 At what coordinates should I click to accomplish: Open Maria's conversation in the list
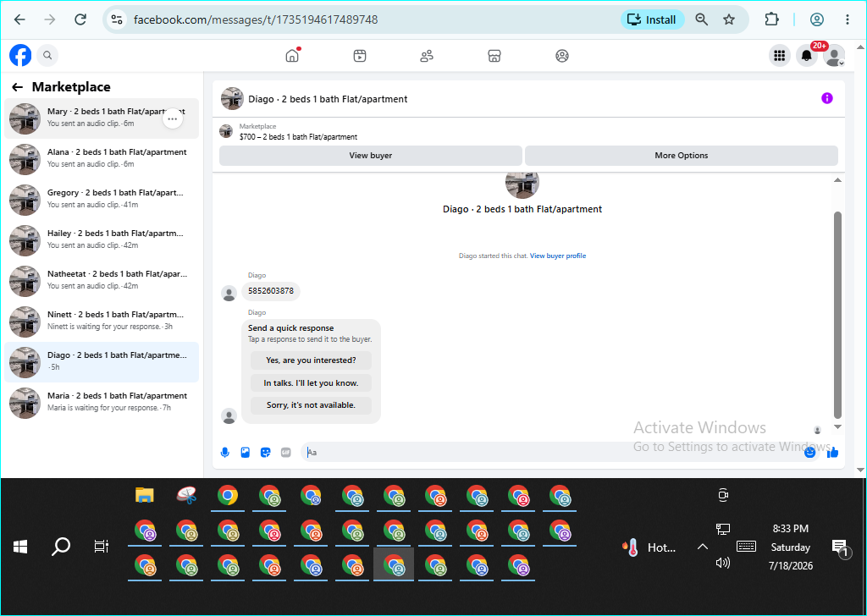point(102,403)
